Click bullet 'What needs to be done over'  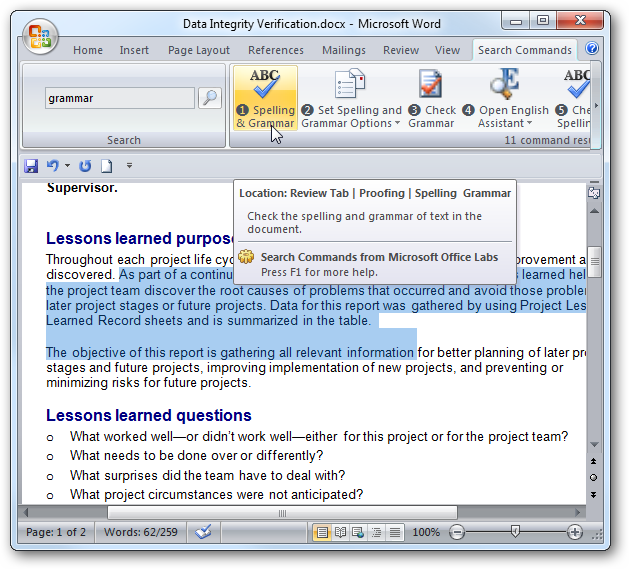197,456
